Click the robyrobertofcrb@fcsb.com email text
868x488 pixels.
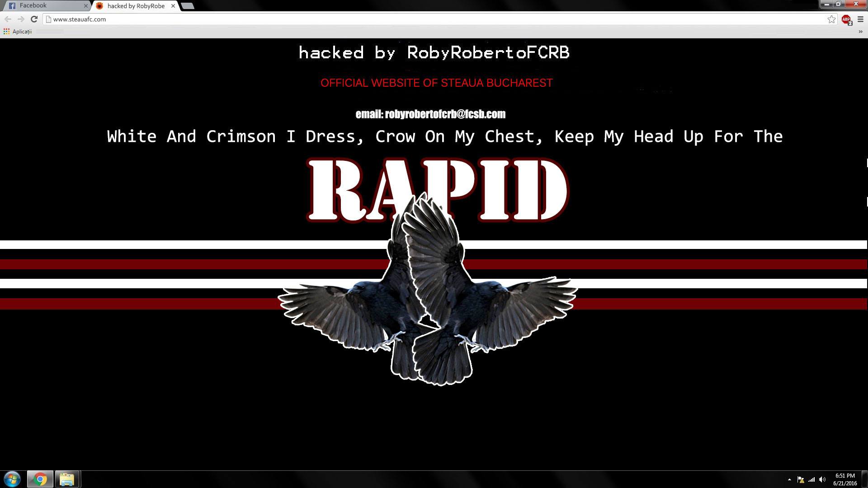(x=430, y=114)
